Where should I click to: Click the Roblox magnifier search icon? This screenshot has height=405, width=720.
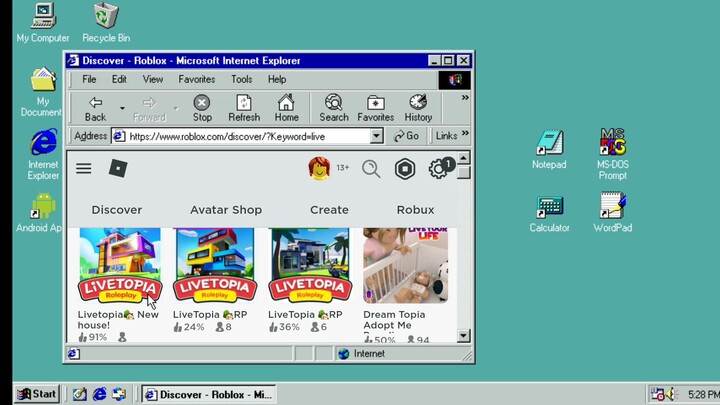(371, 169)
